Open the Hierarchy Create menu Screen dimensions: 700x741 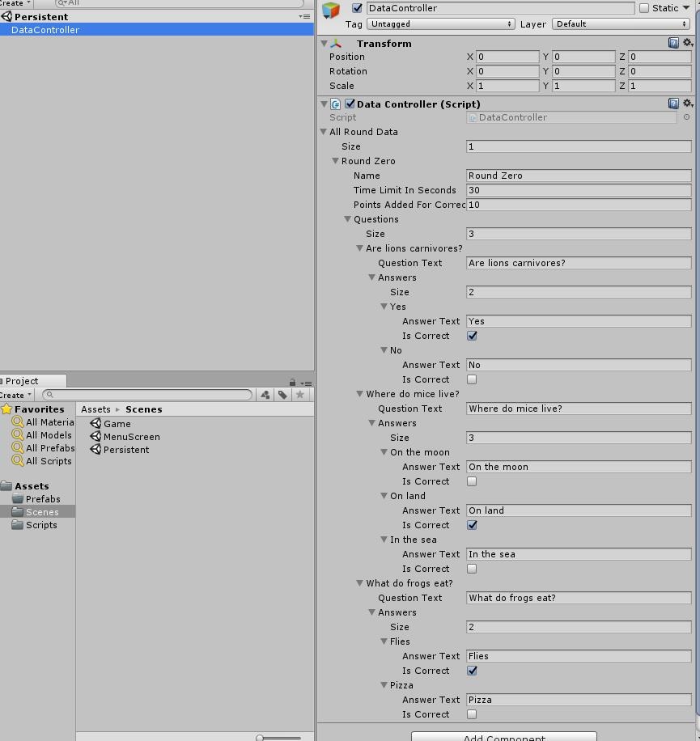pyautogui.click(x=15, y=3)
